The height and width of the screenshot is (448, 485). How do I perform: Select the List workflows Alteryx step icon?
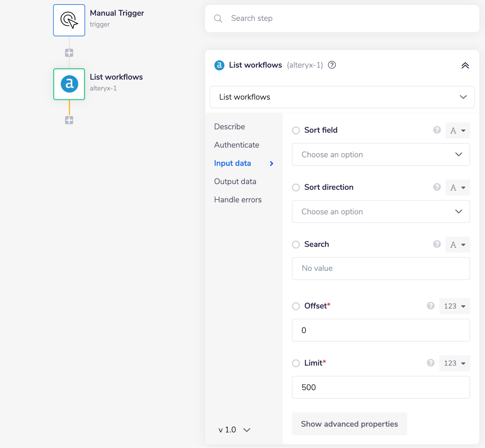coord(69,84)
